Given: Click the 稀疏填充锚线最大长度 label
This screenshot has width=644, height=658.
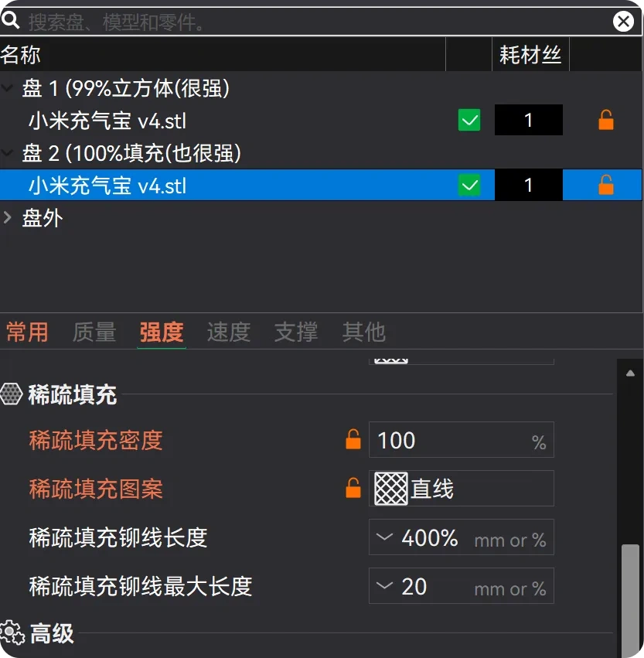Looking at the screenshot, I should tap(140, 586).
